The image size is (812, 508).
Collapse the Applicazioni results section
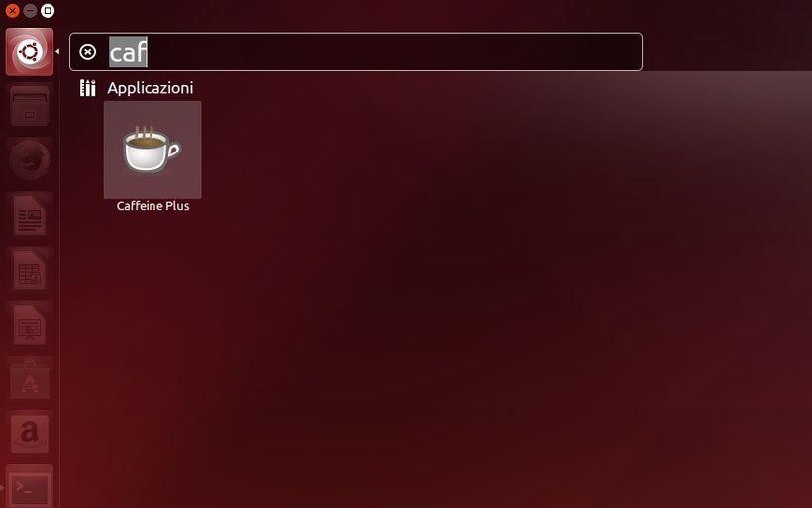point(151,88)
